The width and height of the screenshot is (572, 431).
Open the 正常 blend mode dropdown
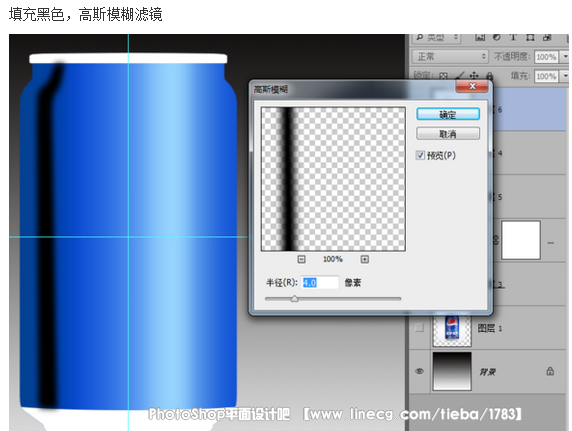coord(451,57)
